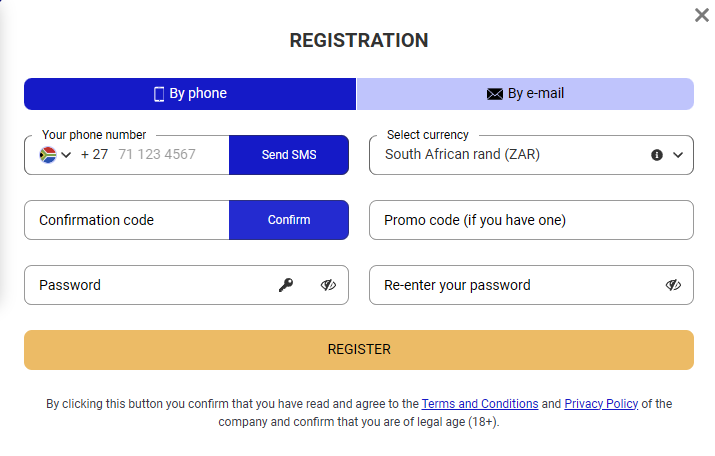Open the Privacy Policy link
The width and height of the screenshot is (715, 456).
(601, 404)
